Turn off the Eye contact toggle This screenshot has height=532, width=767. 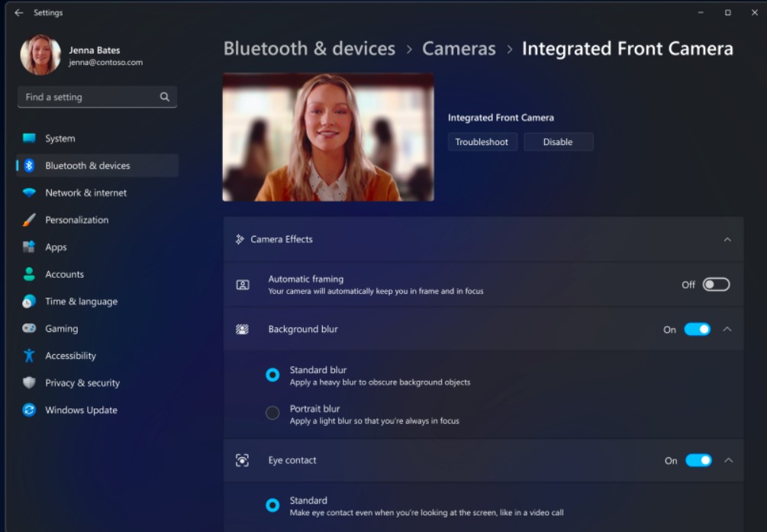coord(698,460)
